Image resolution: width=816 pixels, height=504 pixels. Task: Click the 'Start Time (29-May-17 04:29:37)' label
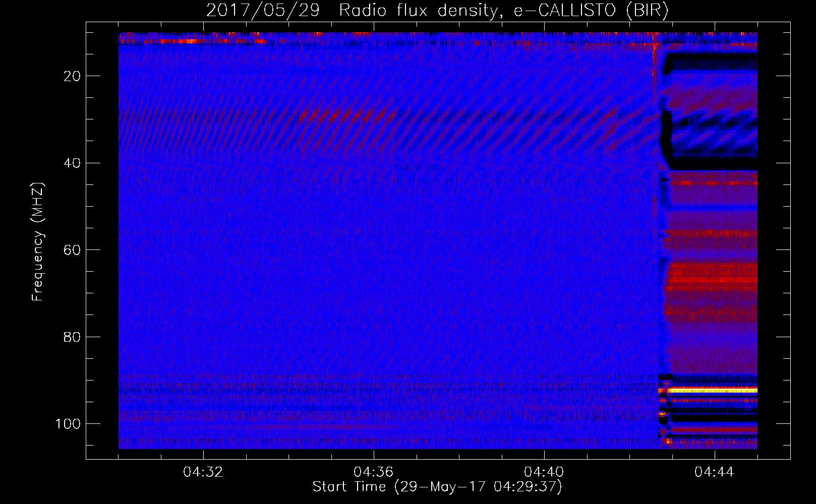pyautogui.click(x=437, y=487)
